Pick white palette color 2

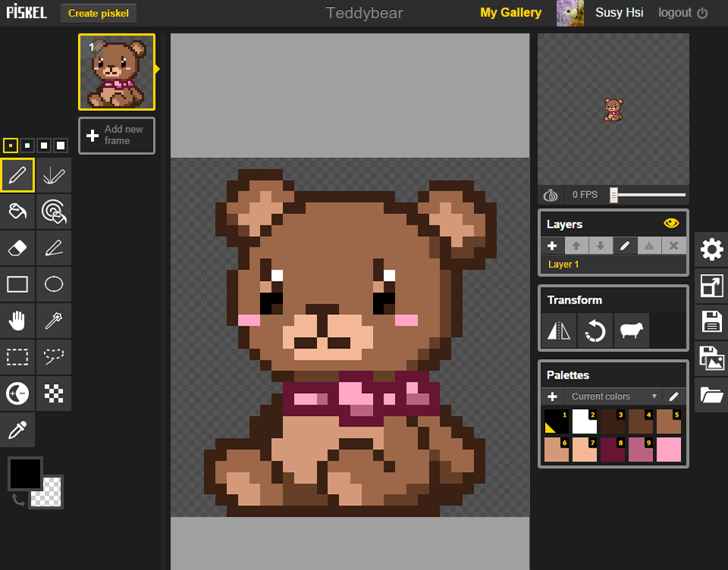point(584,421)
